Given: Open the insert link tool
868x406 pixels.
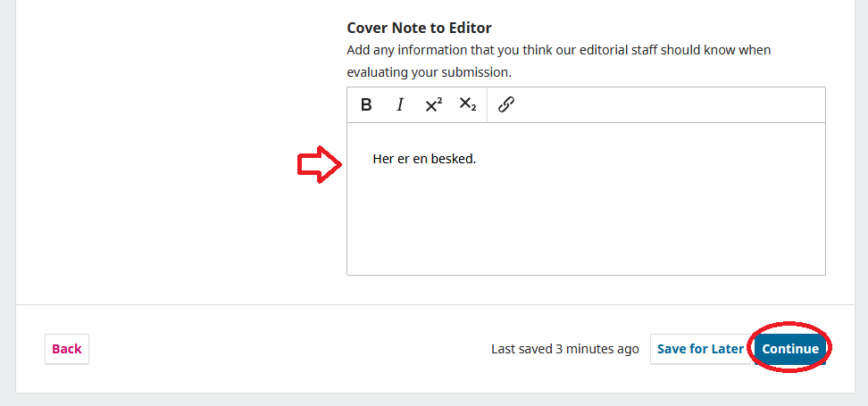Looking at the screenshot, I should pos(506,104).
